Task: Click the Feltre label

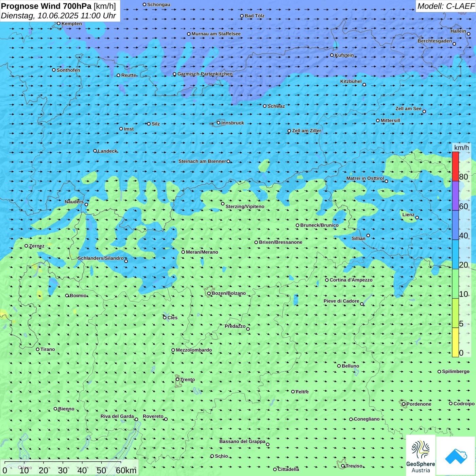Action: (302, 392)
